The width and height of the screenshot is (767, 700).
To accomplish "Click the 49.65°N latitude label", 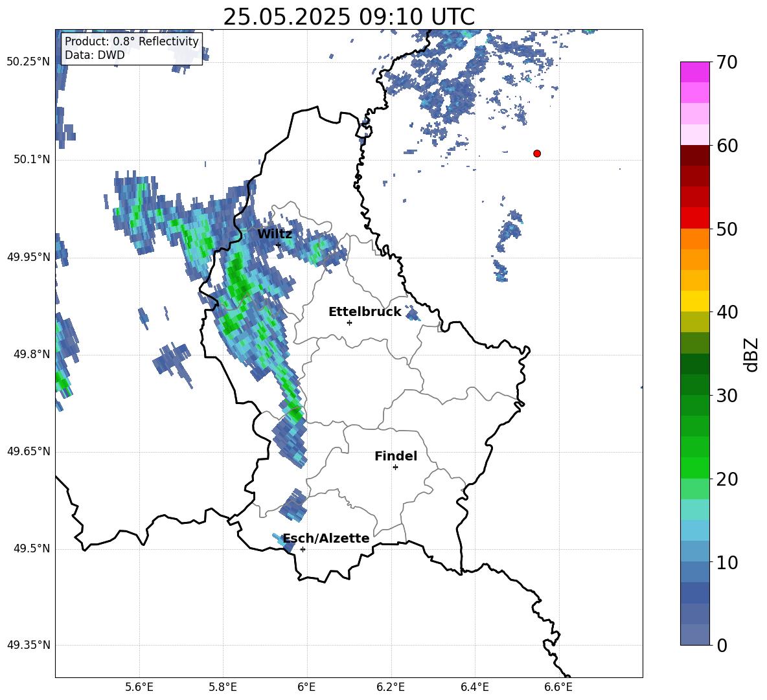I will click(29, 451).
